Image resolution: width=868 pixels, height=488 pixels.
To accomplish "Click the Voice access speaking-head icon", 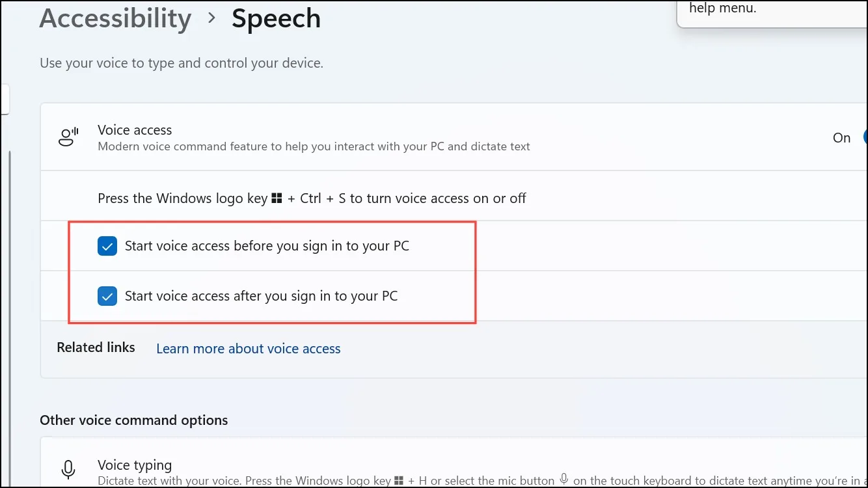I will click(68, 137).
